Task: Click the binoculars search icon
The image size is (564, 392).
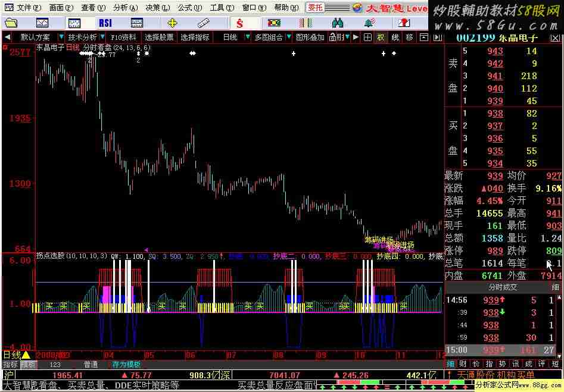Action: tap(338, 23)
